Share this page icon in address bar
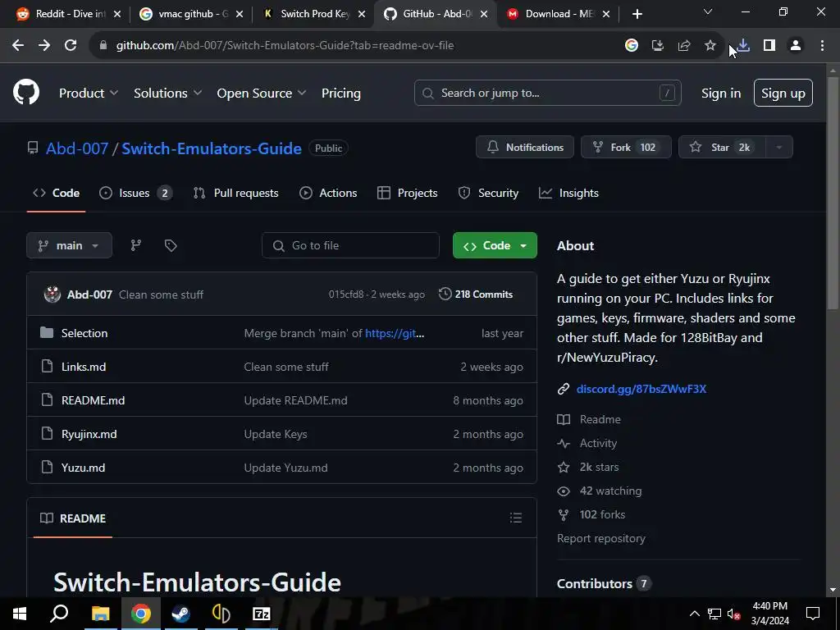Viewport: 840px width, 630px height. (684, 46)
